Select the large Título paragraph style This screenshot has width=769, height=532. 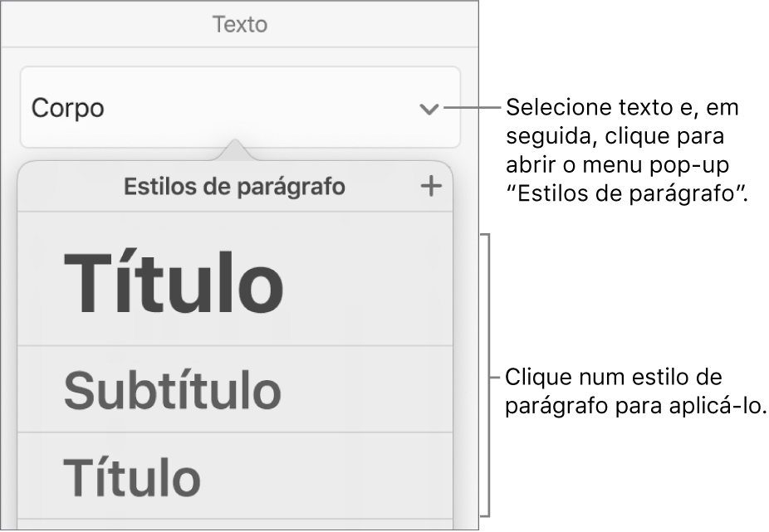tap(174, 286)
